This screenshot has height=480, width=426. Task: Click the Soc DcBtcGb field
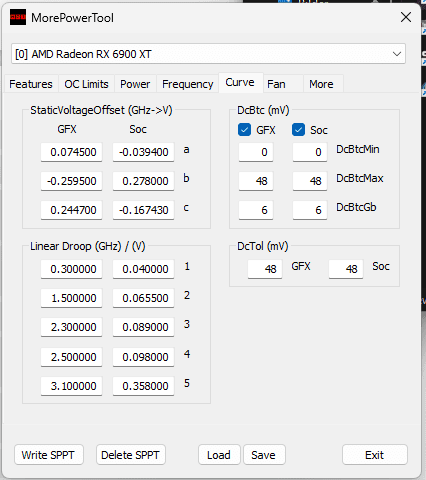310,210
